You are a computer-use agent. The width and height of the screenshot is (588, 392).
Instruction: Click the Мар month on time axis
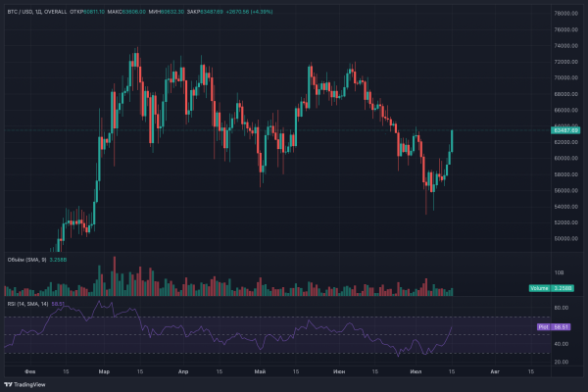pyautogui.click(x=105, y=372)
